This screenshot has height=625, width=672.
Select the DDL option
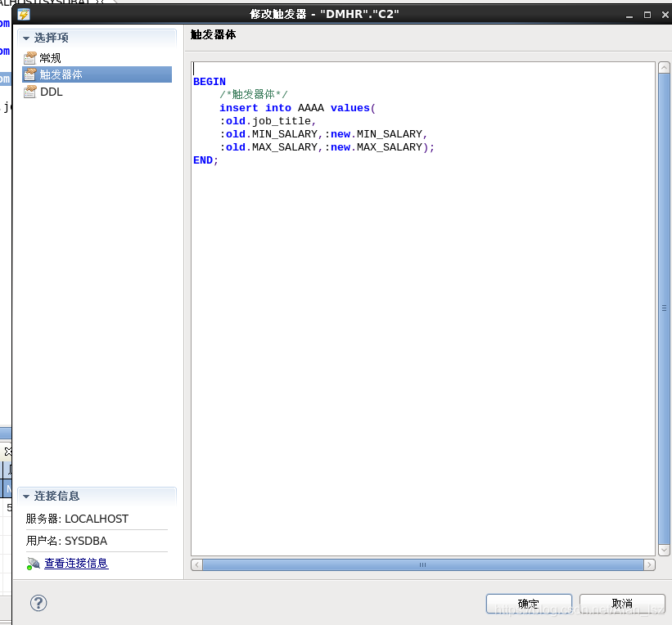click(x=52, y=92)
